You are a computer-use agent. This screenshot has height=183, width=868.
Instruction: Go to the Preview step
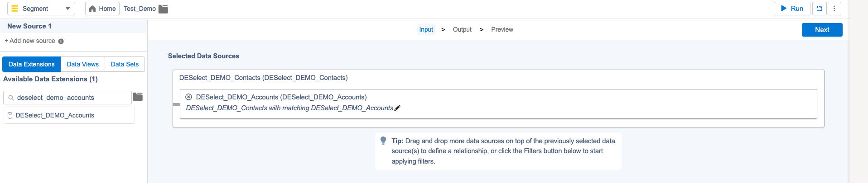point(502,29)
